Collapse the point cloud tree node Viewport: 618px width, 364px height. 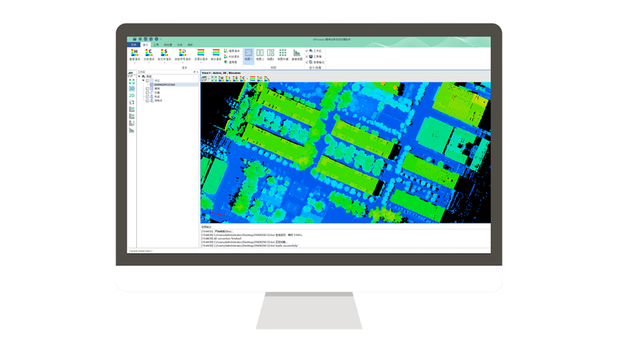pos(144,80)
